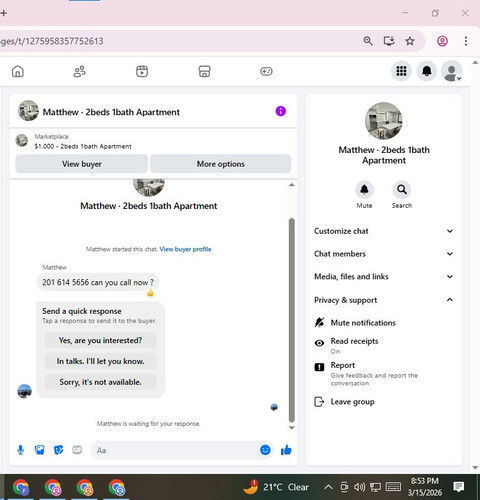This screenshot has width=480, height=500.
Task: Open the Reels video icon
Action: pos(142,71)
